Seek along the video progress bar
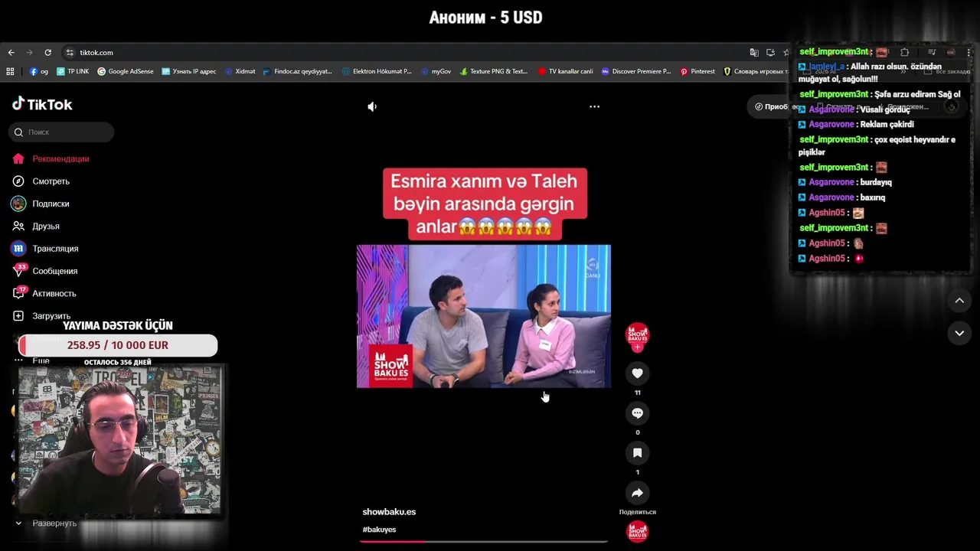Image resolution: width=980 pixels, height=551 pixels. click(x=484, y=541)
